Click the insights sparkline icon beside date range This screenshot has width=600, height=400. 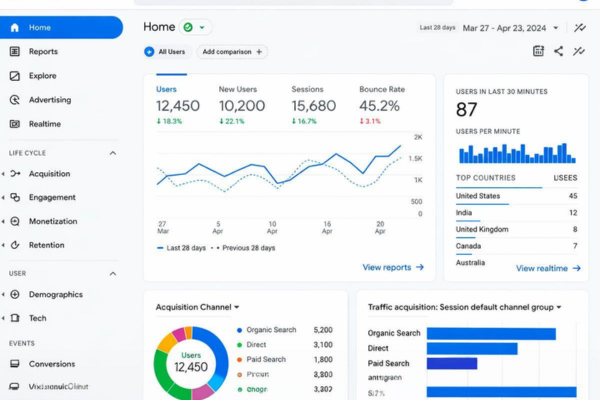pyautogui.click(x=580, y=28)
